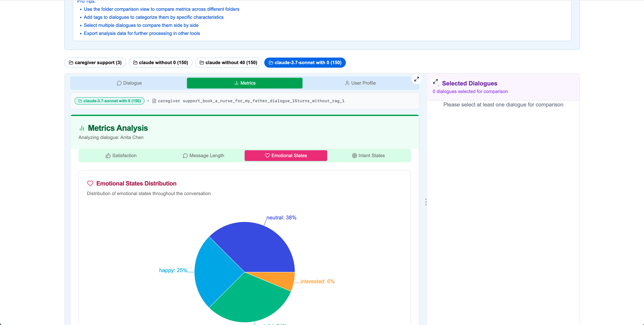The width and height of the screenshot is (644, 325).
Task: Click the caregiver support_book_a_nurse dialogue file name
Action: click(x=251, y=101)
